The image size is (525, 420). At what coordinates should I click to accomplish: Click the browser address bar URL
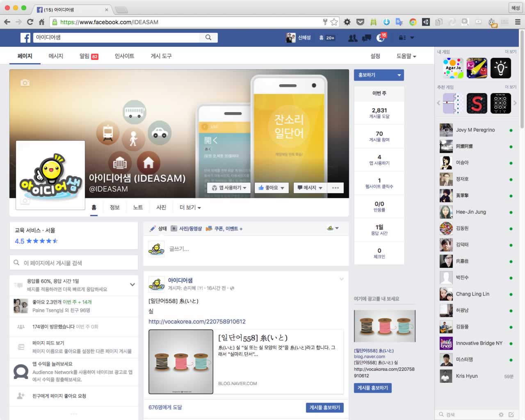[x=109, y=22]
